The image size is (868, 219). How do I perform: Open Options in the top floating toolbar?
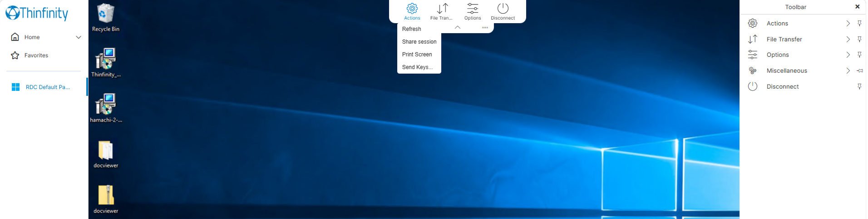pyautogui.click(x=473, y=12)
